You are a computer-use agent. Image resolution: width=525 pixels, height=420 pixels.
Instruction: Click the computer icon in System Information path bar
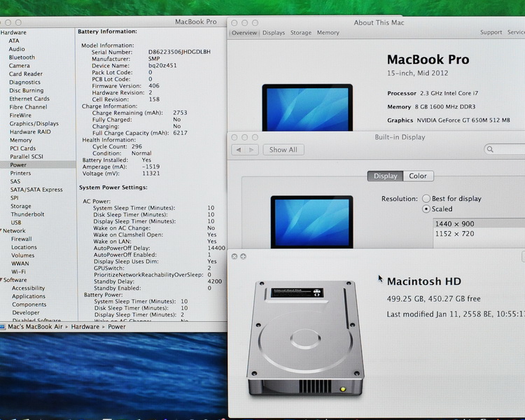(2, 327)
